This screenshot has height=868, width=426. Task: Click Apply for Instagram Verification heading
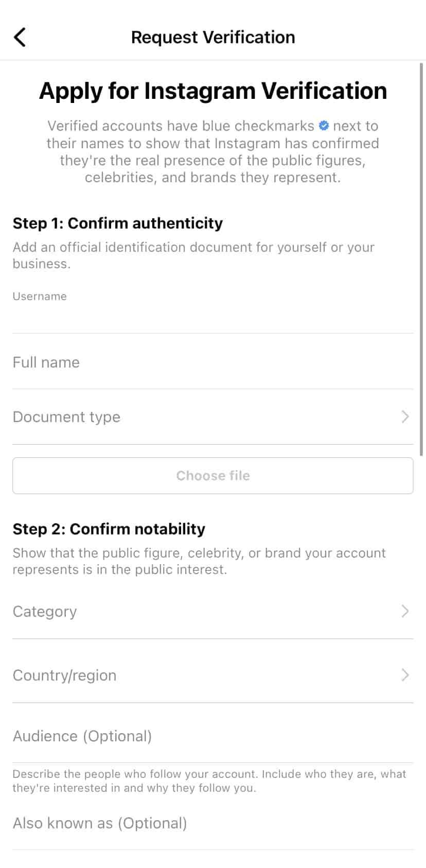(213, 91)
